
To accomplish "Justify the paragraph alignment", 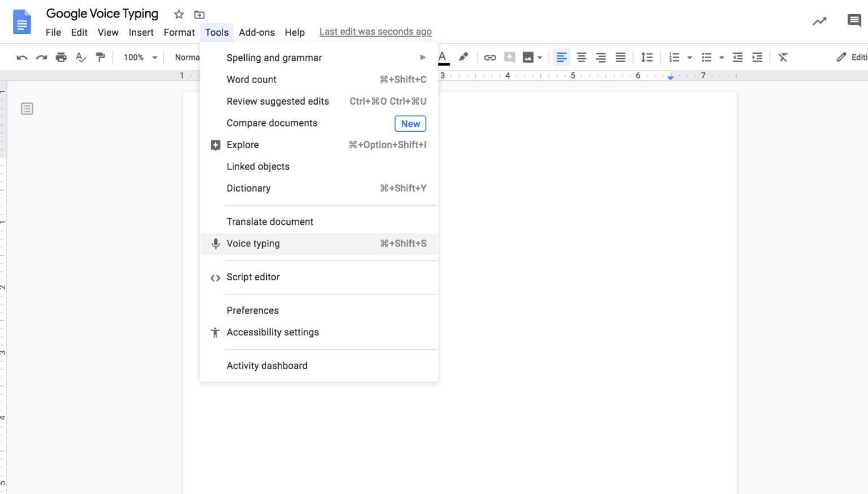I will [620, 57].
